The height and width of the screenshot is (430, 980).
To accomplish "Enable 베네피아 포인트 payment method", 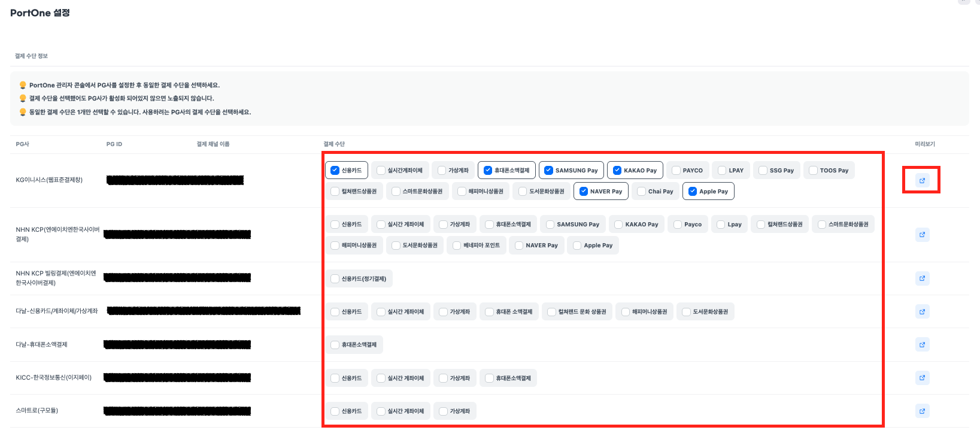I will coord(457,246).
